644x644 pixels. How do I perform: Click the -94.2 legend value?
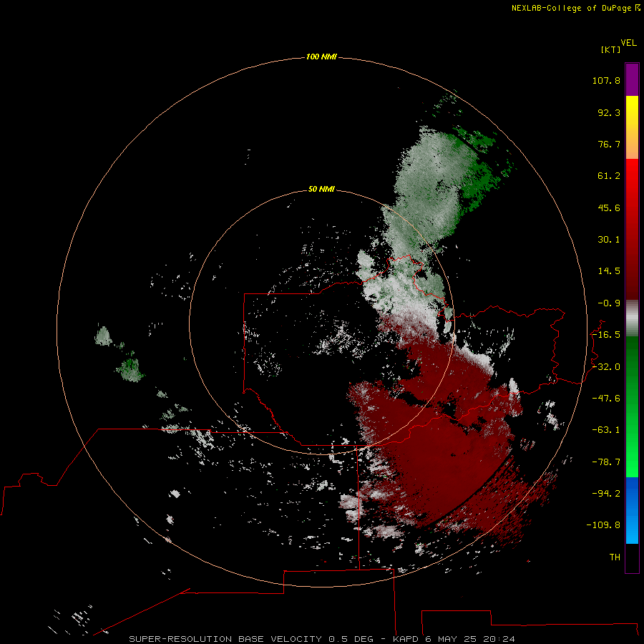pos(606,493)
